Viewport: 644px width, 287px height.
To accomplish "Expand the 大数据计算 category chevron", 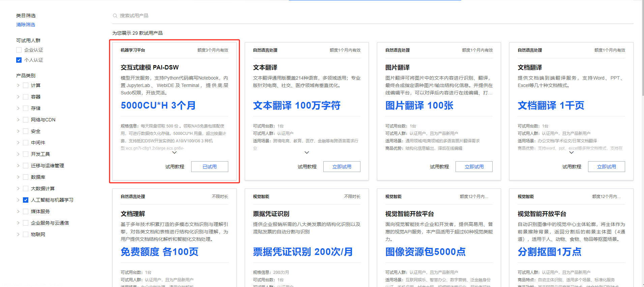I will [18, 189].
